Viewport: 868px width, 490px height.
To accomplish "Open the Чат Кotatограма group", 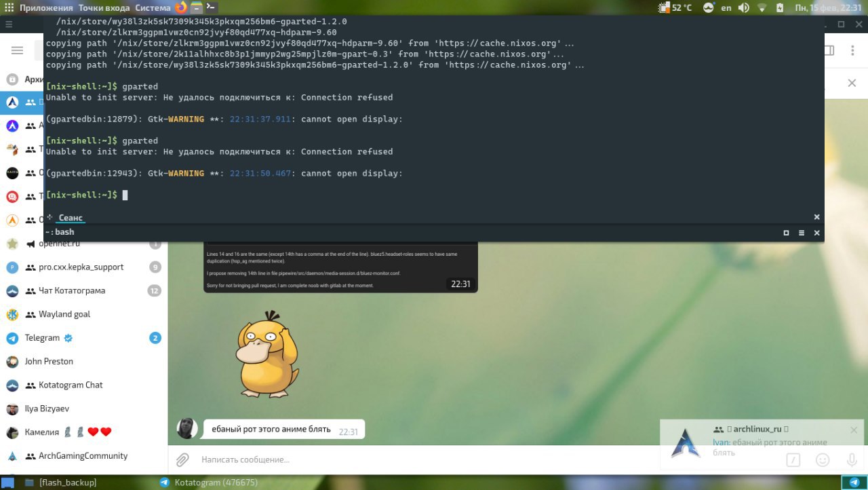I will tap(84, 290).
